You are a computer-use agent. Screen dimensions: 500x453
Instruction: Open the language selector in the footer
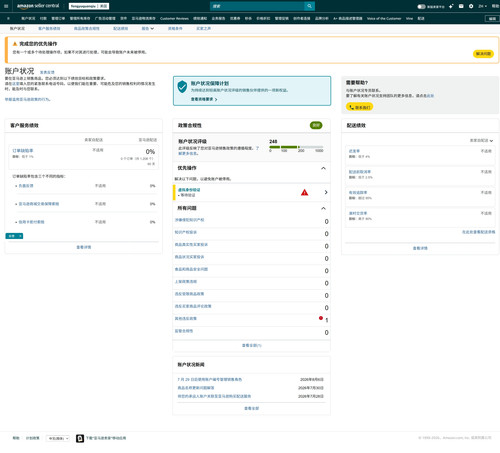[x=58, y=438]
